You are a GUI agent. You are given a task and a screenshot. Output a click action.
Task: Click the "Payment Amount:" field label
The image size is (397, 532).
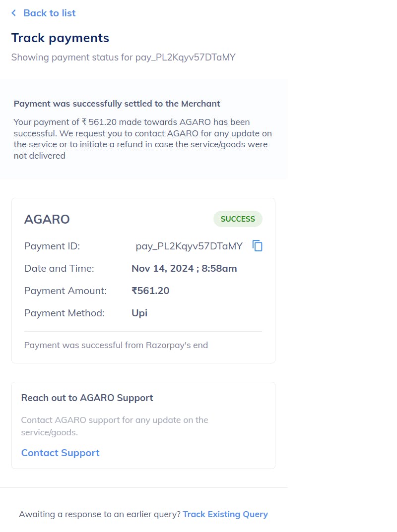65,291
